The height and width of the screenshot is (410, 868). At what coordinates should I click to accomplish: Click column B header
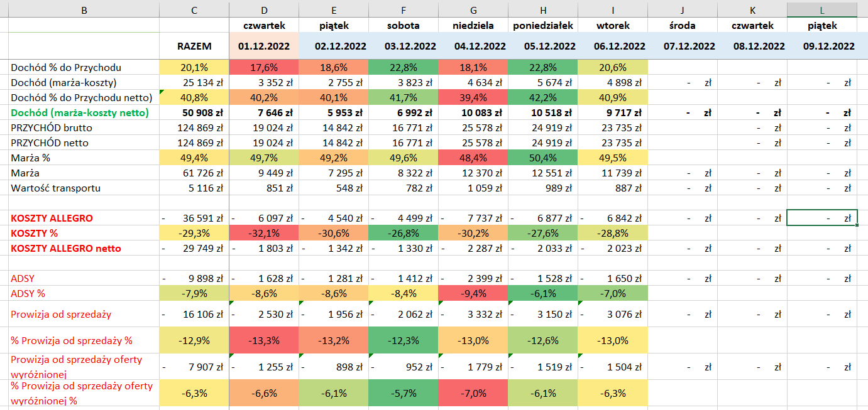(84, 9)
